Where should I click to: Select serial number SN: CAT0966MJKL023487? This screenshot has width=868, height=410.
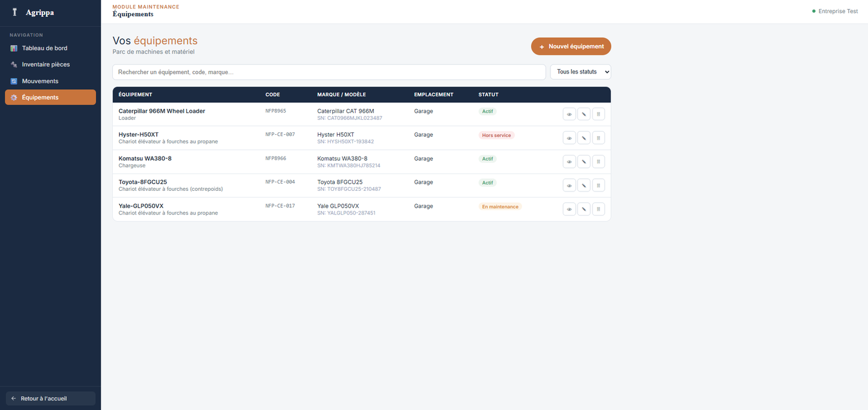pyautogui.click(x=350, y=118)
